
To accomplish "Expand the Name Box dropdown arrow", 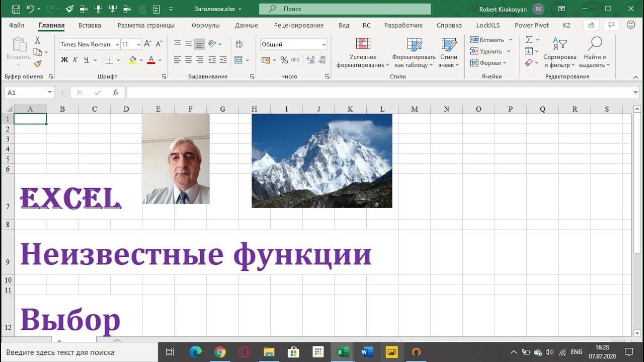I will 50,93.
